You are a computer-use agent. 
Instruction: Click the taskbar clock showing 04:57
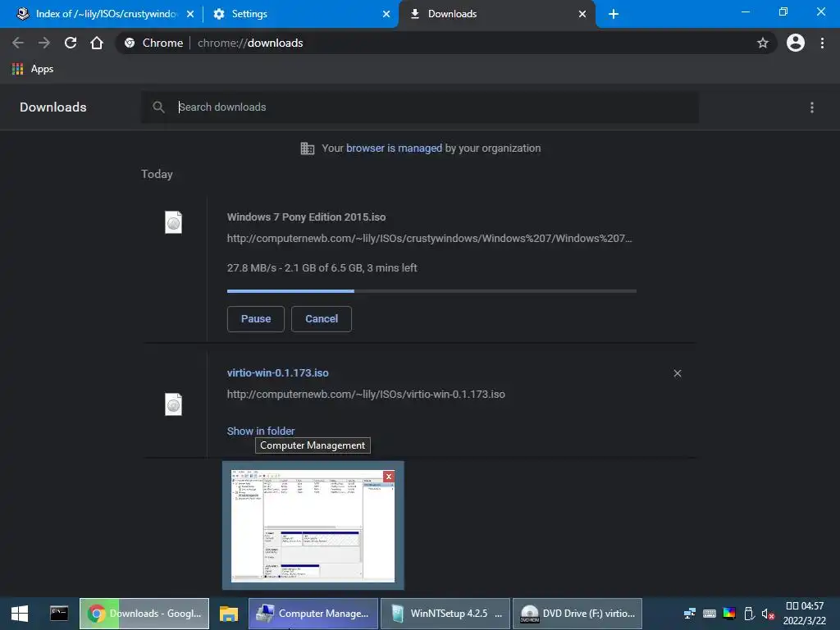(x=804, y=614)
